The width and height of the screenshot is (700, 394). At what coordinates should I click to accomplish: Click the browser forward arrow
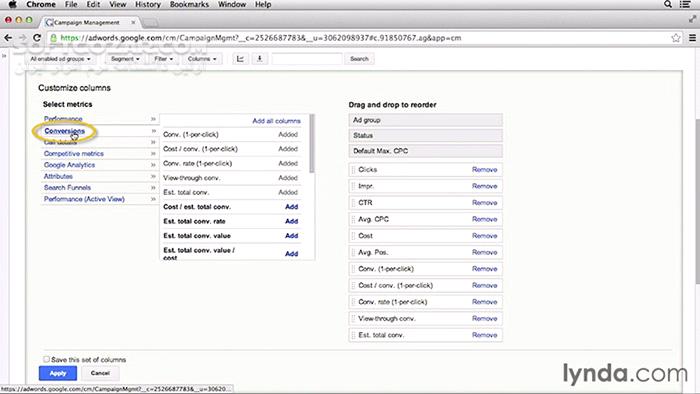(x=22, y=38)
